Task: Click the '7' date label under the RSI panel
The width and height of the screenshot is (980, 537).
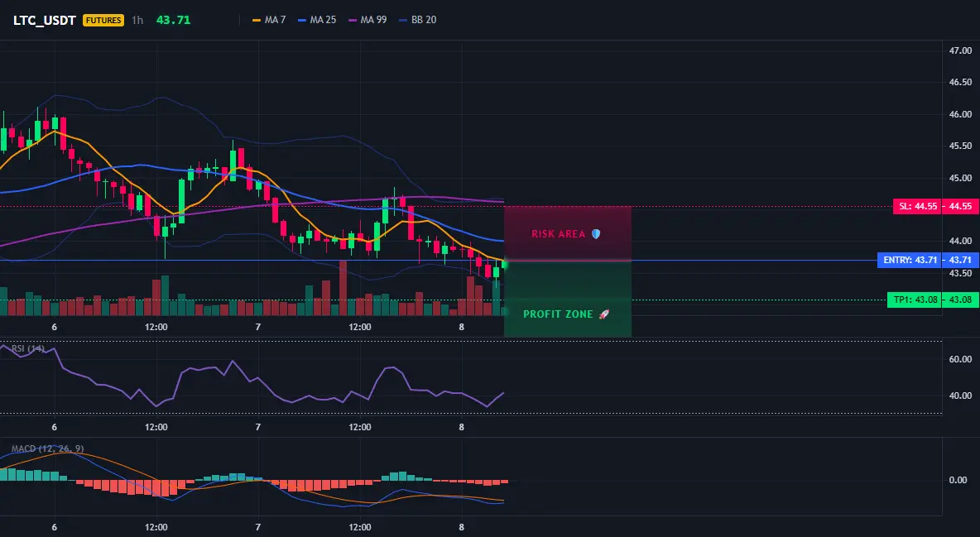Action: [x=258, y=427]
